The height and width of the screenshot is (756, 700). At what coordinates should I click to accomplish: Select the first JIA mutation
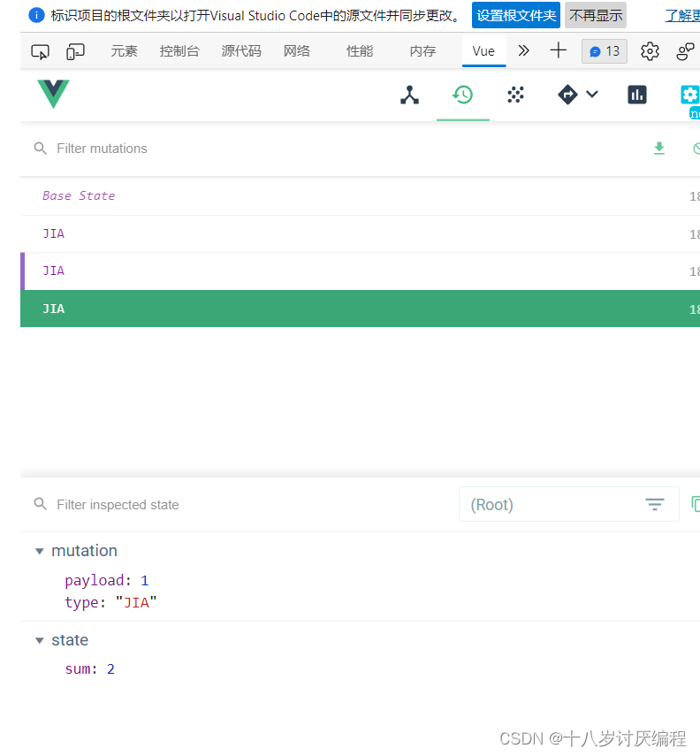pyautogui.click(x=360, y=233)
